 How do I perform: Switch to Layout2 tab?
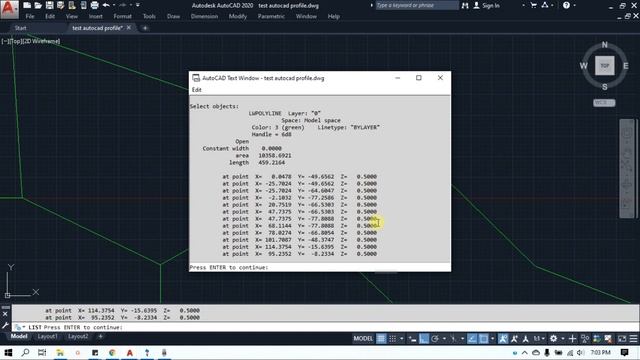[x=78, y=337]
